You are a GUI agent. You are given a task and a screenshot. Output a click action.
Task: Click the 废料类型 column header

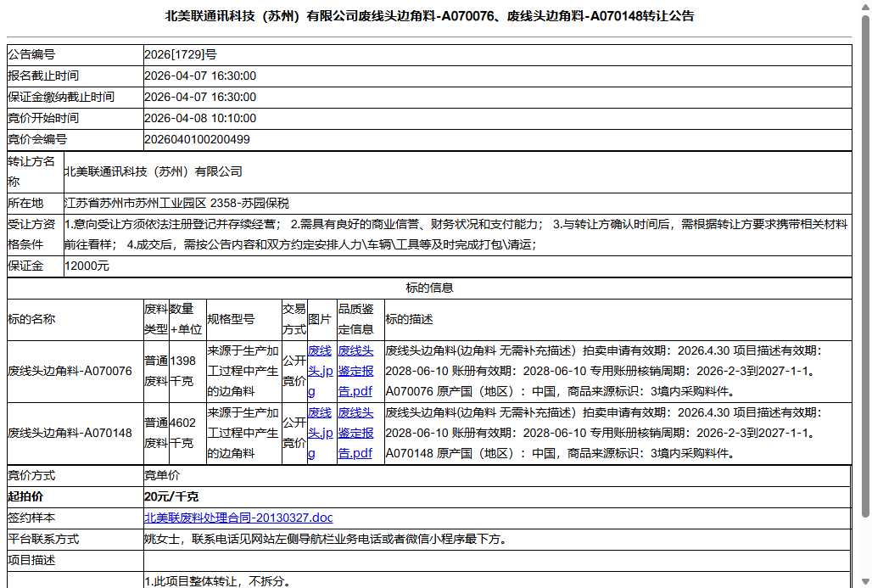156,319
